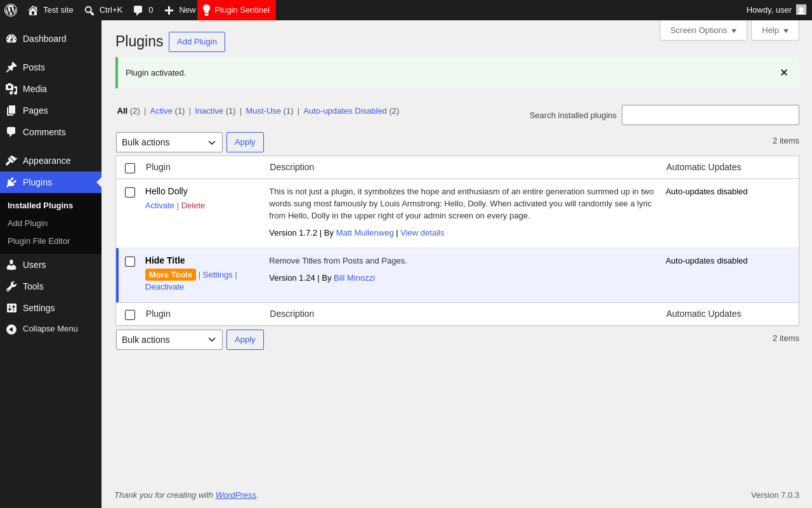This screenshot has height=508, width=812.
Task: Click the Test site home icon
Action: (33, 10)
